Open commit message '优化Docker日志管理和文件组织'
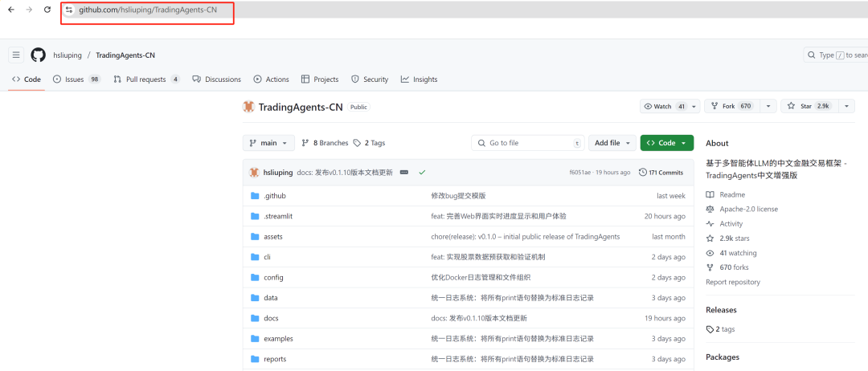 coord(481,278)
